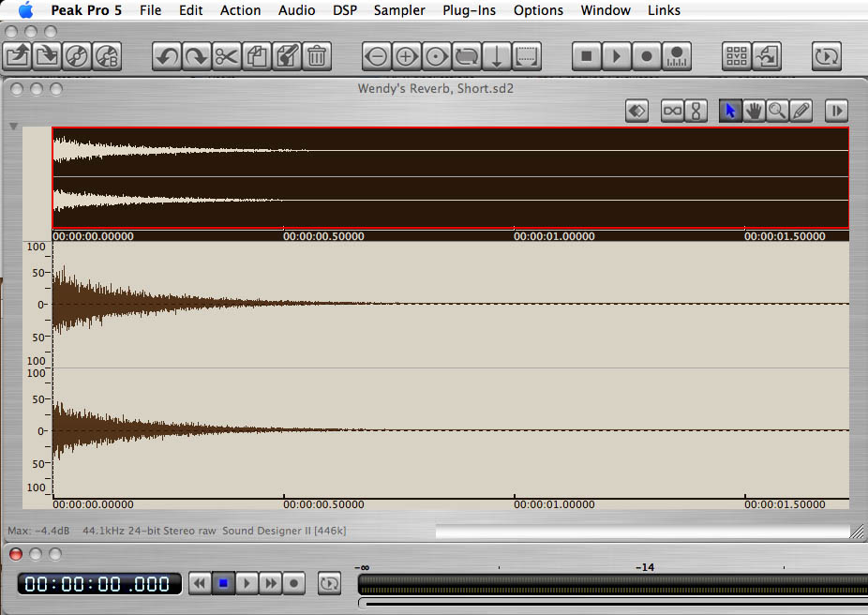The image size is (868, 615).
Task: Toggle the vertical lock hourglass icon
Action: coord(696,111)
